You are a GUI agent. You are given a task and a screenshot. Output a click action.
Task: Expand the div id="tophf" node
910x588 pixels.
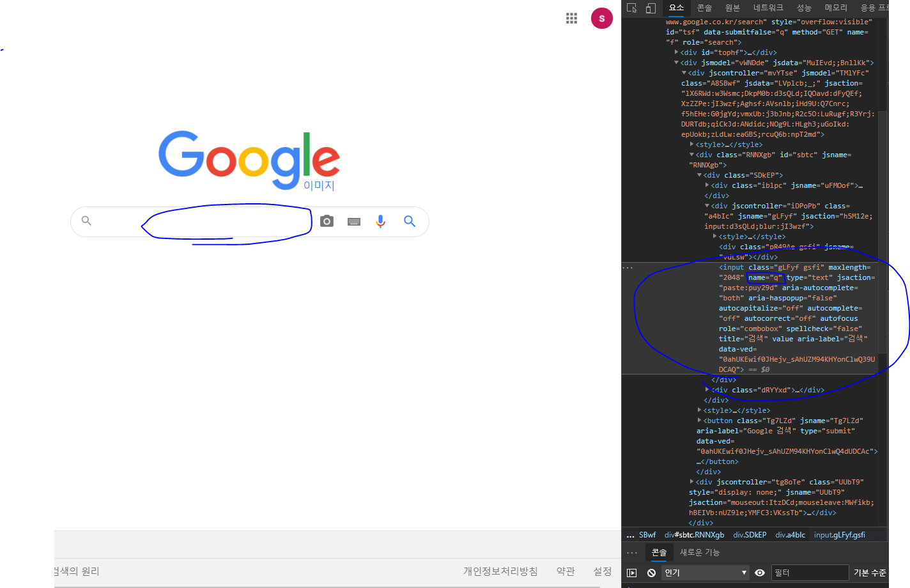click(x=676, y=52)
